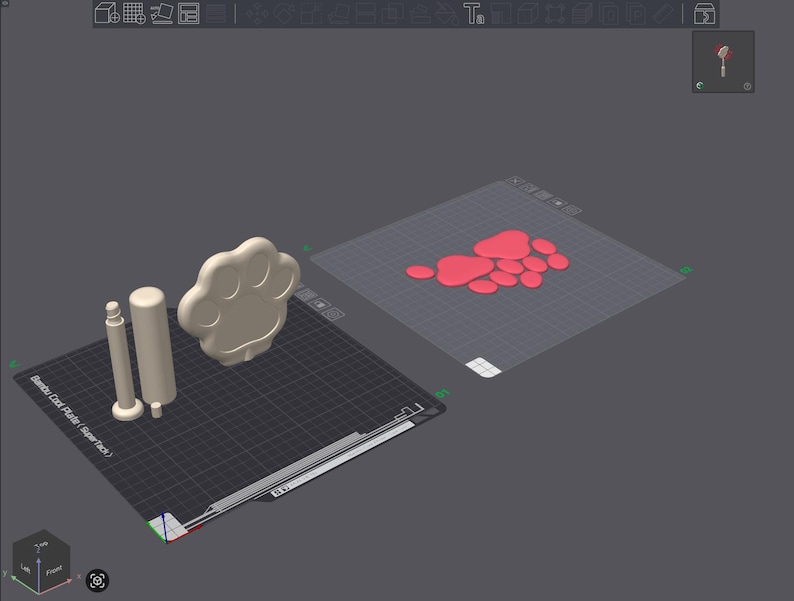Screen dimensions: 794x601
Task: Click the zoom-to-fit camera button
Action: (x=97, y=580)
